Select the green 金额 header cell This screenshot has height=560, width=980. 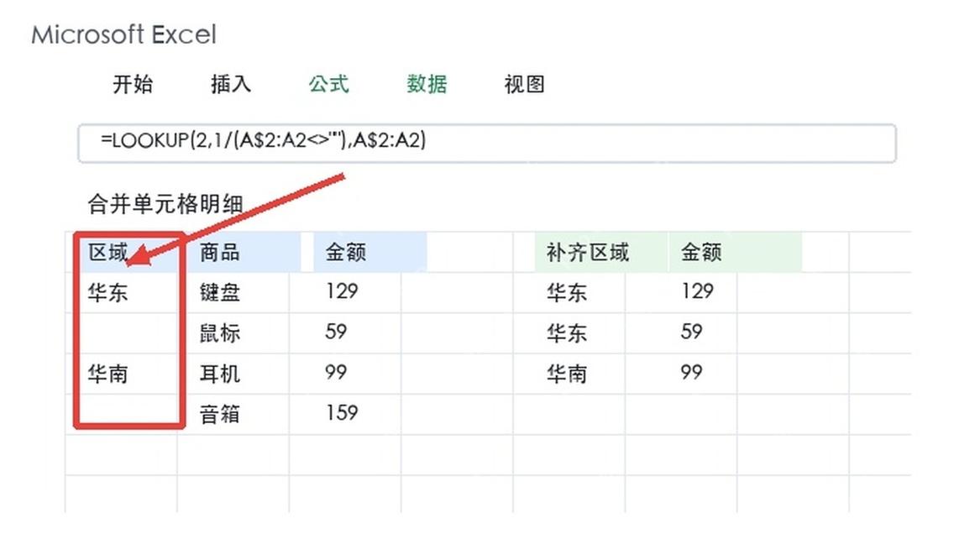[736, 252]
